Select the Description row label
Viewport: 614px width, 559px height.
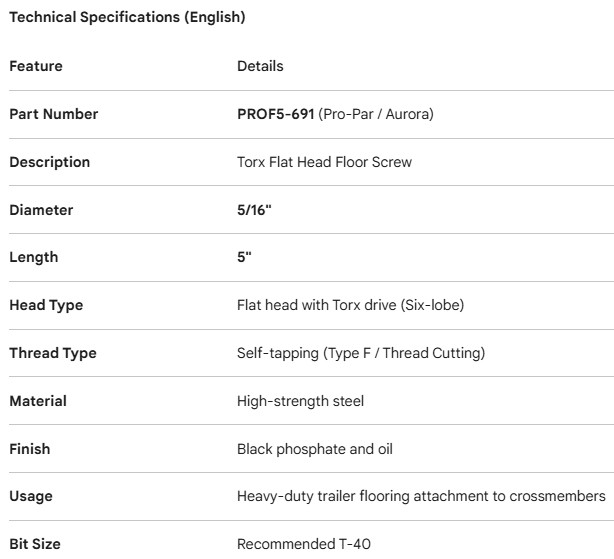(x=49, y=162)
